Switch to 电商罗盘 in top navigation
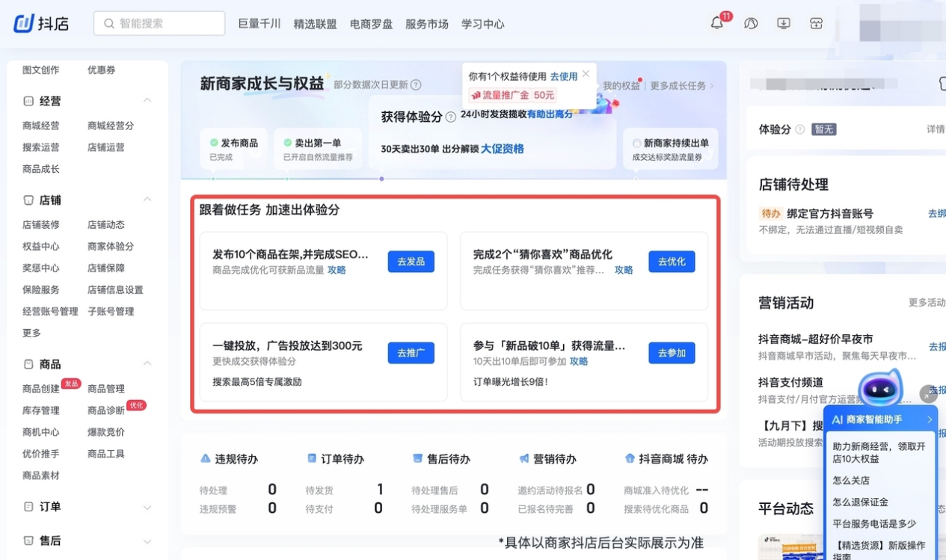Image resolution: width=946 pixels, height=560 pixels. (371, 24)
